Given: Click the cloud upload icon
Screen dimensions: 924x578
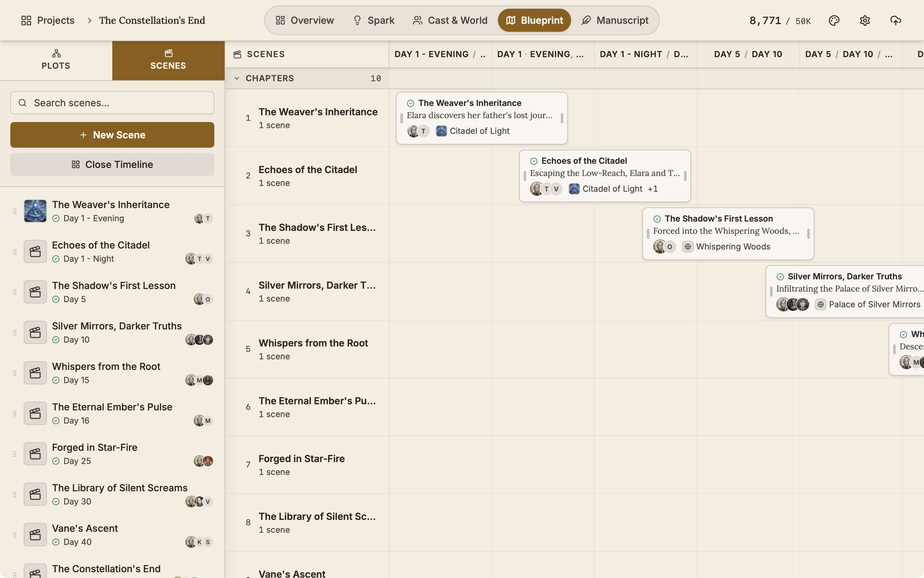Looking at the screenshot, I should [x=895, y=20].
